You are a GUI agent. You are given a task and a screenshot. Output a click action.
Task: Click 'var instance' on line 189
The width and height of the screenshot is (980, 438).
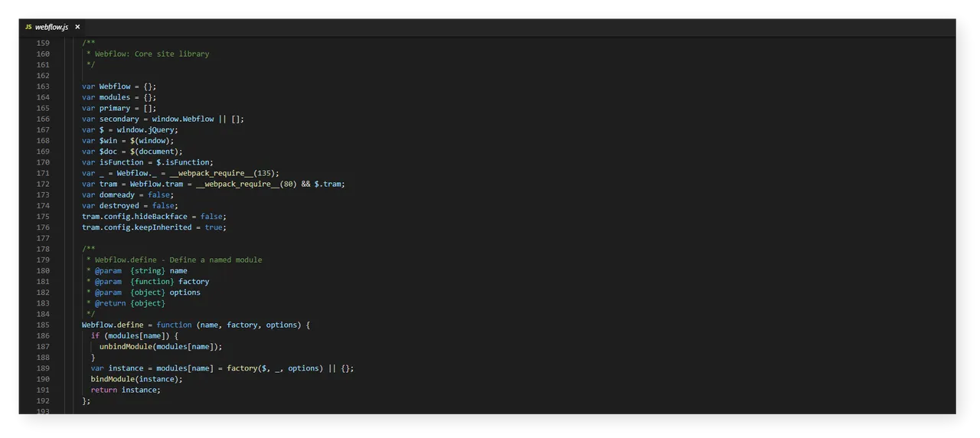point(117,368)
